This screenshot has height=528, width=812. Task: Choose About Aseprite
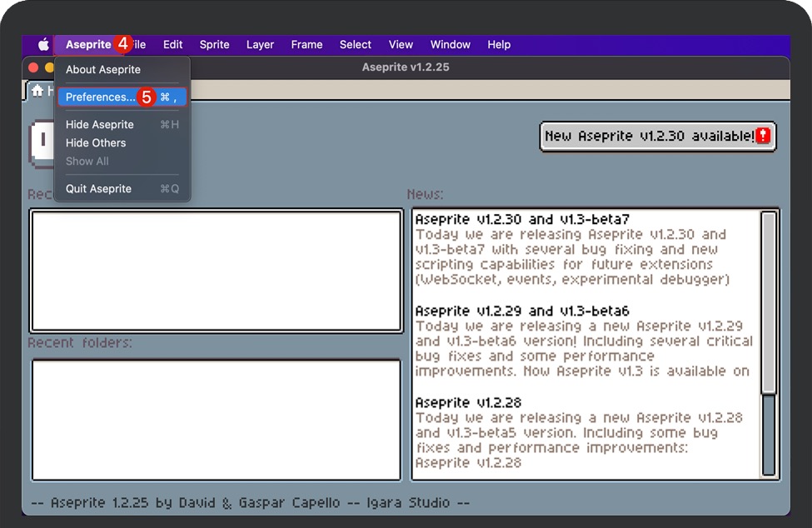pyautogui.click(x=122, y=69)
